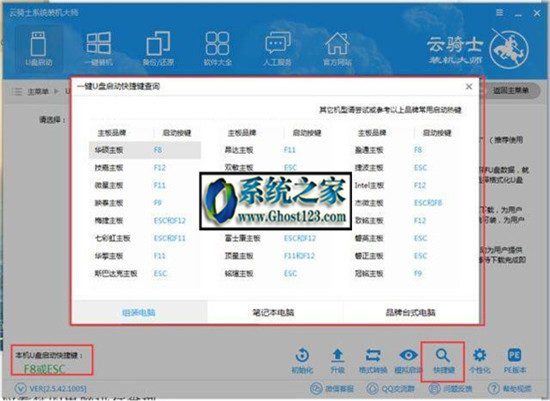Screen dimensions: 550x401
Task: Open the 备份/还原 backup restore module
Action: click(158, 49)
